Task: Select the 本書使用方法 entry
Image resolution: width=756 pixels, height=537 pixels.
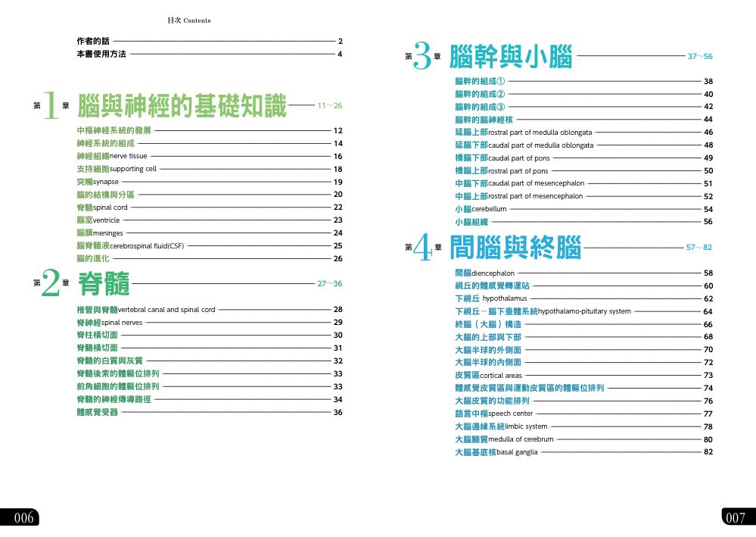Action: pos(101,55)
